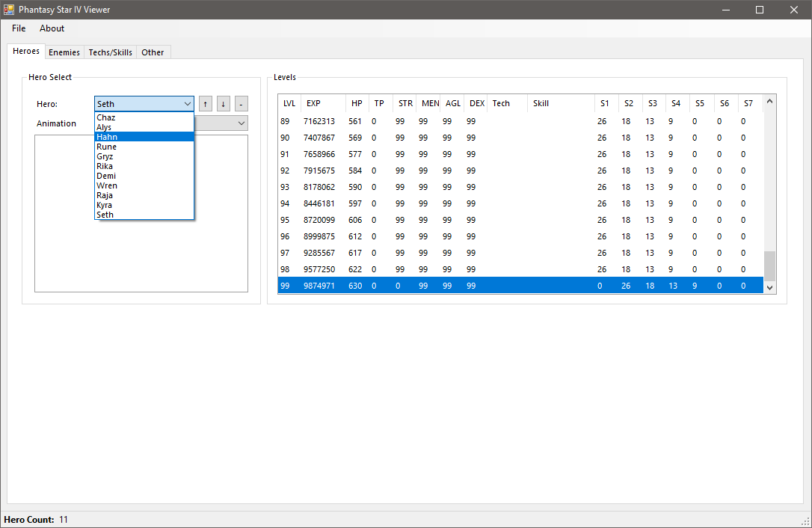The image size is (812, 528).
Task: Click the move hero up arrow button
Action: (206, 104)
